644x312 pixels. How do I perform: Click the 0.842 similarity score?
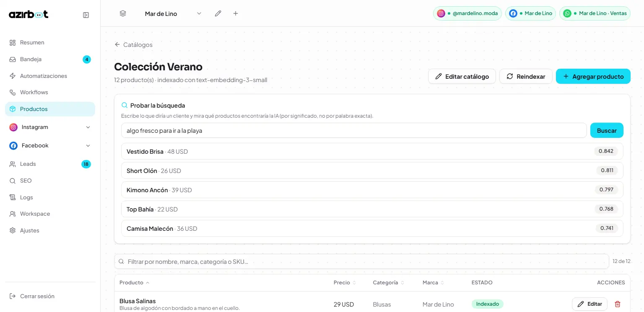click(x=606, y=151)
